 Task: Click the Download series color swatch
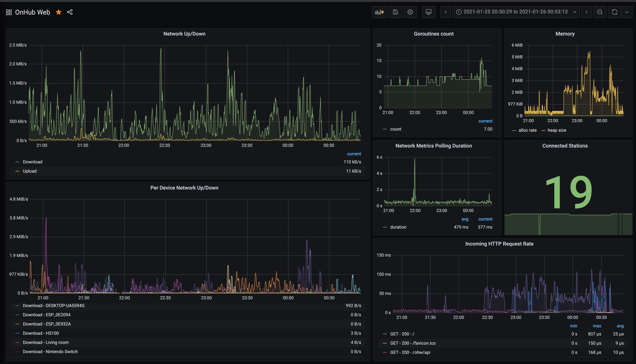17,162
